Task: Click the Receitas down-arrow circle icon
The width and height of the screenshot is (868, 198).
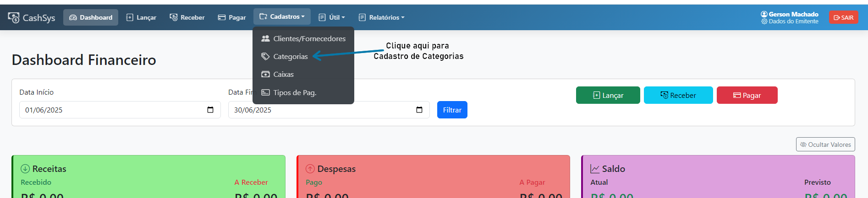Action: coord(25,169)
